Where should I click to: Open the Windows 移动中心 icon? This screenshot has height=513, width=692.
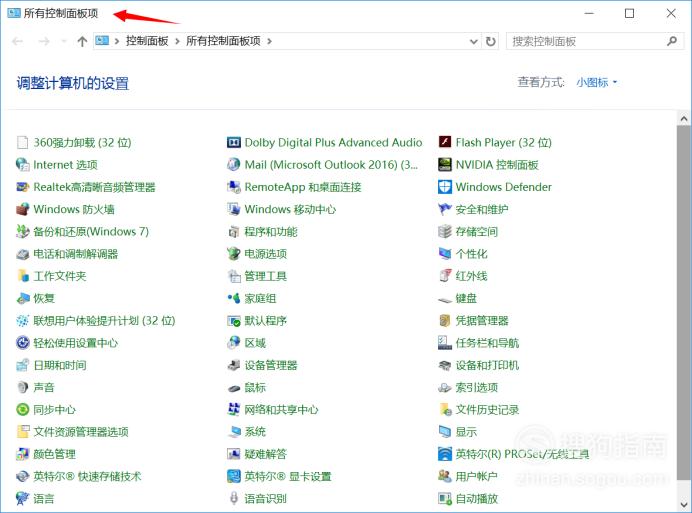pos(233,209)
